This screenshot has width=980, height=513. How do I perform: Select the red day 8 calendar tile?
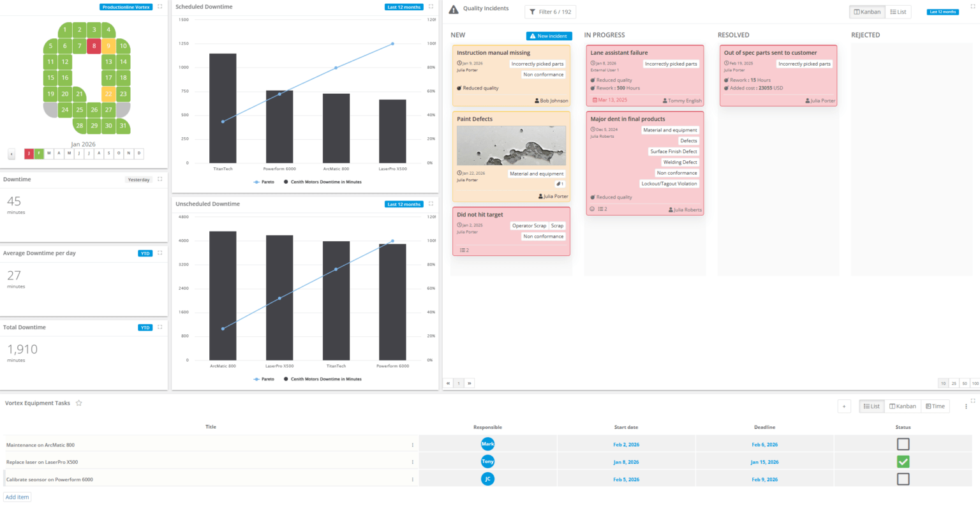94,46
